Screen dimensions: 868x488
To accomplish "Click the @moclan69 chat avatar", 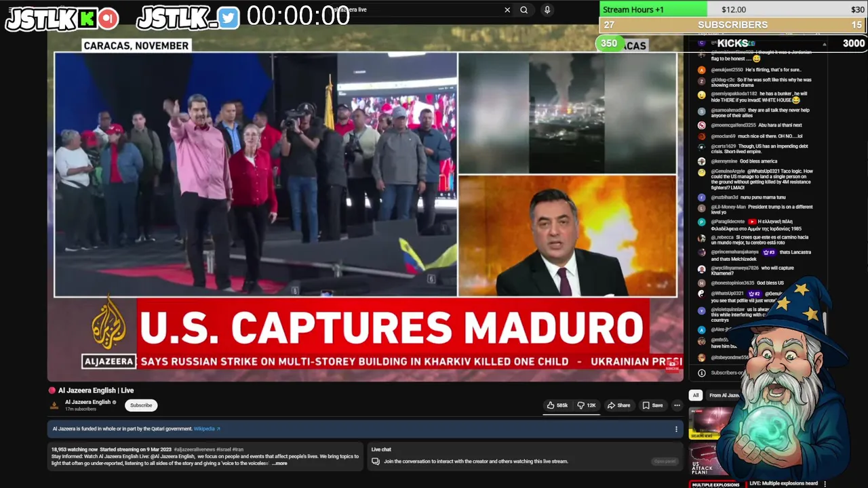I will [x=702, y=136].
